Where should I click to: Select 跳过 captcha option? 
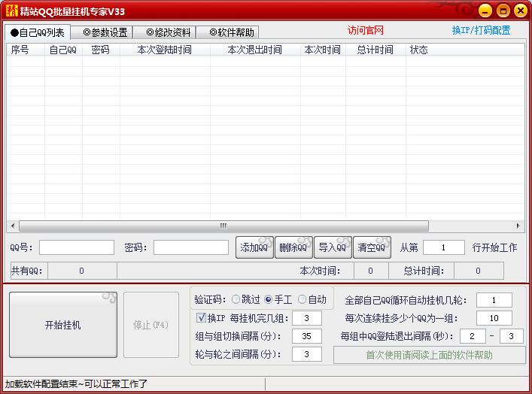(245, 299)
